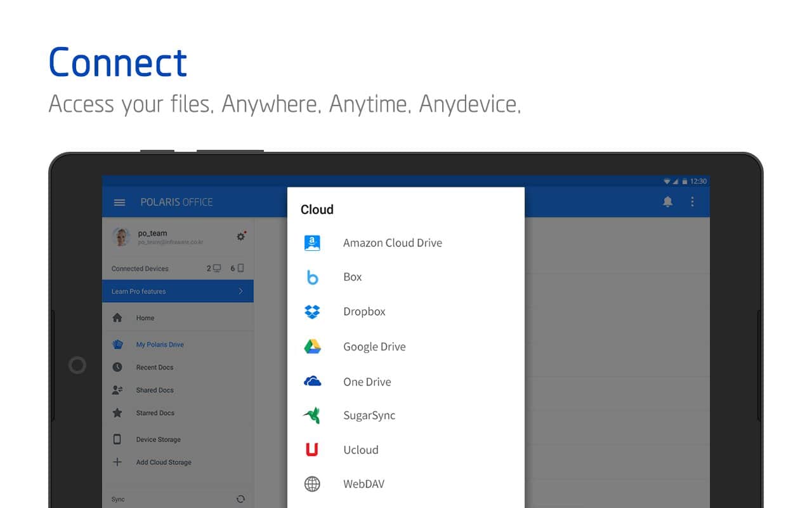Click the po_team profile avatar
The height and width of the screenshot is (508, 812).
tap(121, 237)
